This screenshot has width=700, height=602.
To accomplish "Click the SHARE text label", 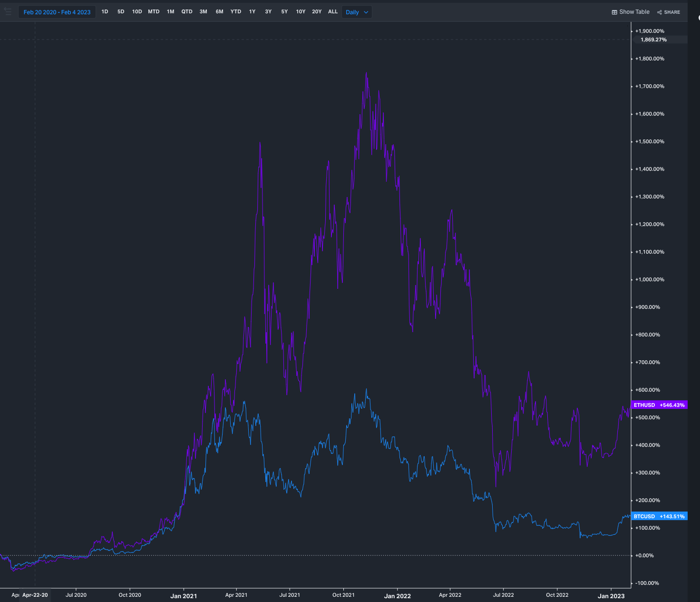I will pos(672,12).
